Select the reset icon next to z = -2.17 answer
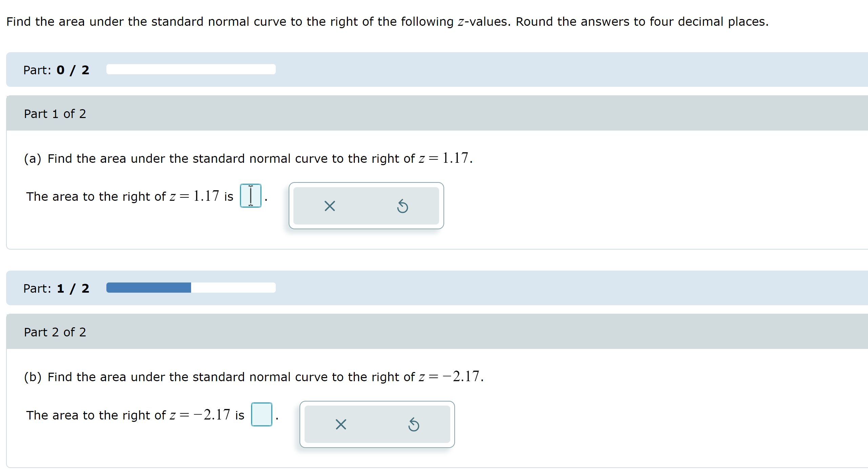Viewport: 868px width, 469px height. click(x=414, y=424)
